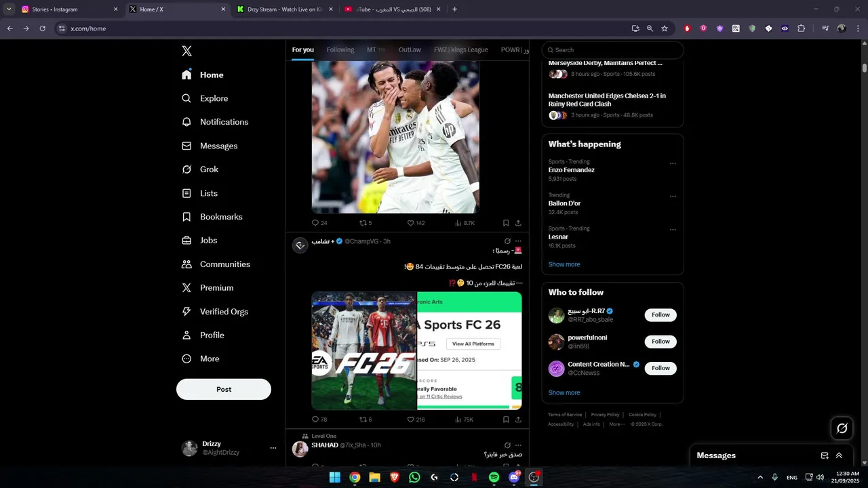868x488 pixels.
Task: Open the Privacy Policy link
Action: tap(605, 415)
